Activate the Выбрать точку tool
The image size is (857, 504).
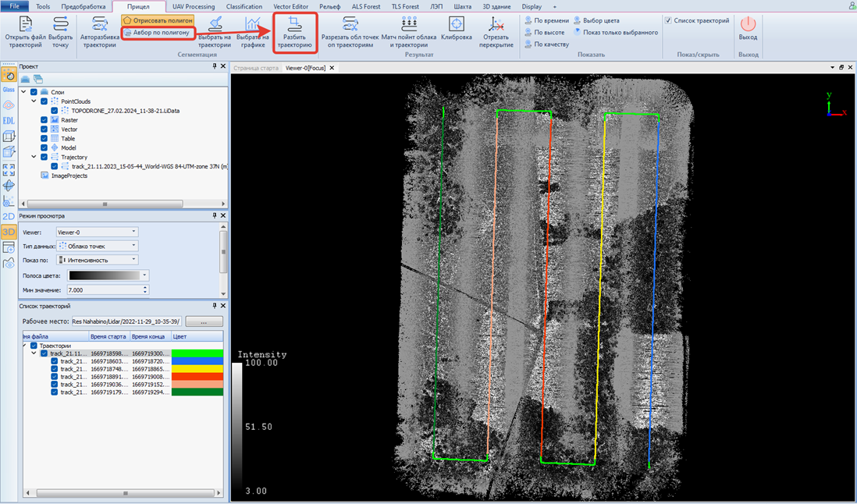[x=60, y=32]
